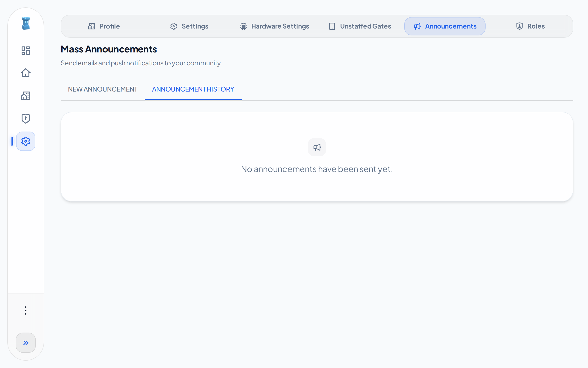Go to the home icon in sidebar
Viewport: 588px width, 368px height.
[25, 73]
